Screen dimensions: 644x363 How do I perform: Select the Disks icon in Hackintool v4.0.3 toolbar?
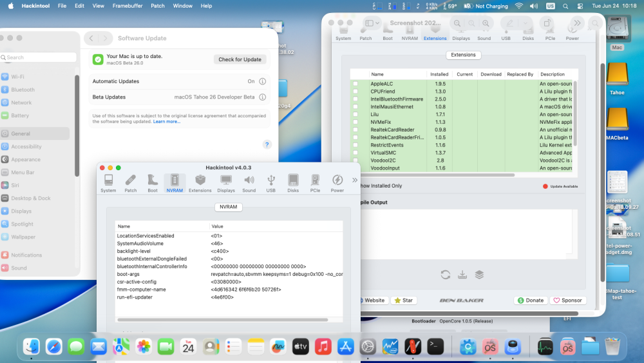[293, 180]
